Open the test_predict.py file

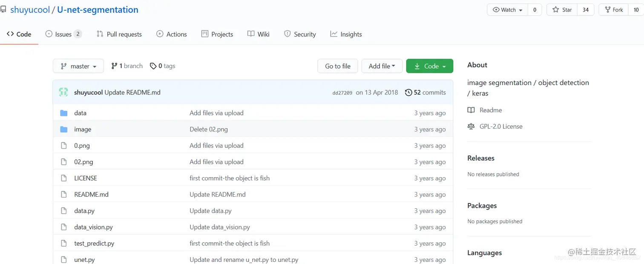(x=94, y=243)
